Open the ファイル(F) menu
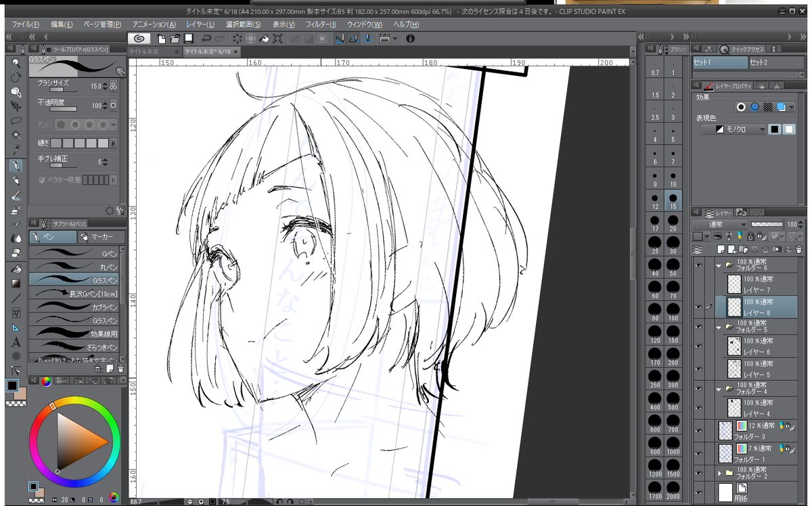Screen dimensions: 812x506 coord(26,24)
